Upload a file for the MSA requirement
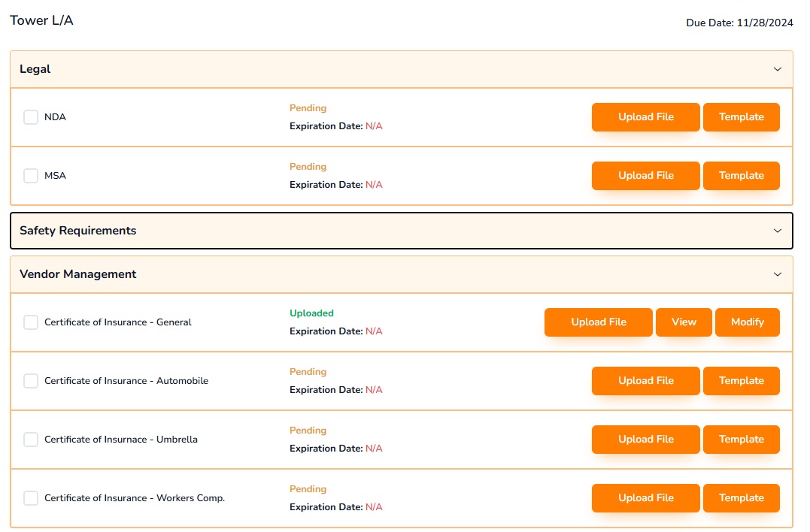Viewport: 810px width, 532px height. [645, 175]
